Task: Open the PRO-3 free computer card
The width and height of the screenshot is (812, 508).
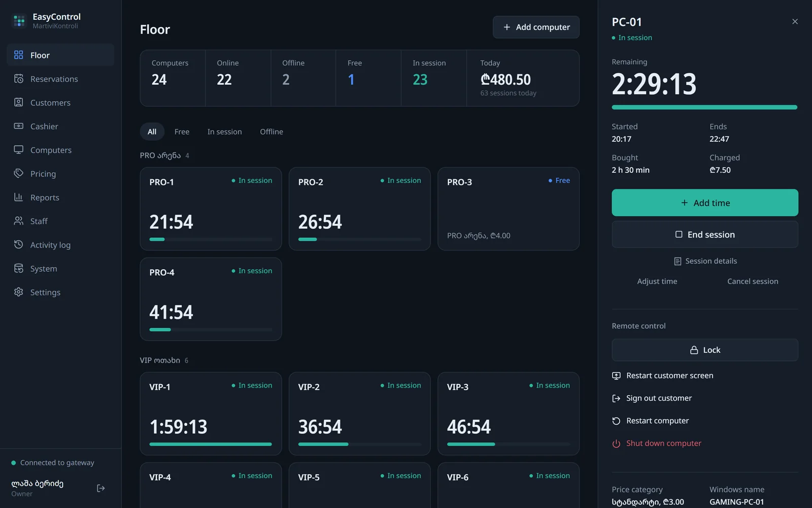Action: click(508, 209)
